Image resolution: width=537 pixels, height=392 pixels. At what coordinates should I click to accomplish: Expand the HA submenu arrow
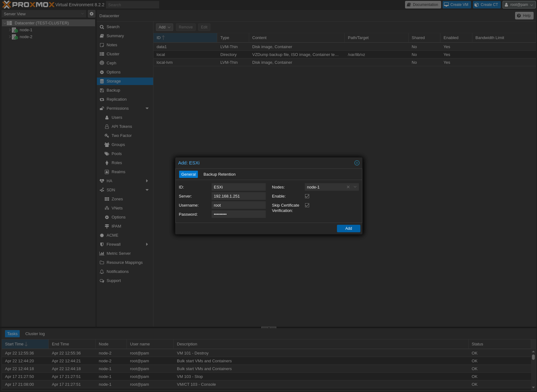click(x=147, y=181)
